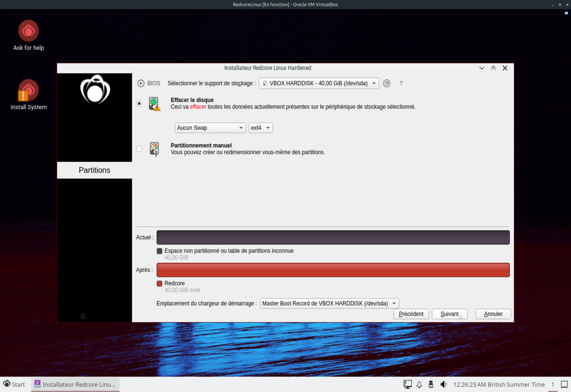Click the question mark help icon
This screenshot has height=392, width=571.
[x=401, y=83]
